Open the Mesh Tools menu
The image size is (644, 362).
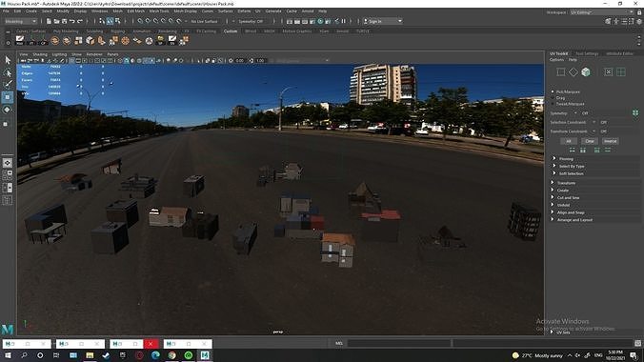pos(159,11)
